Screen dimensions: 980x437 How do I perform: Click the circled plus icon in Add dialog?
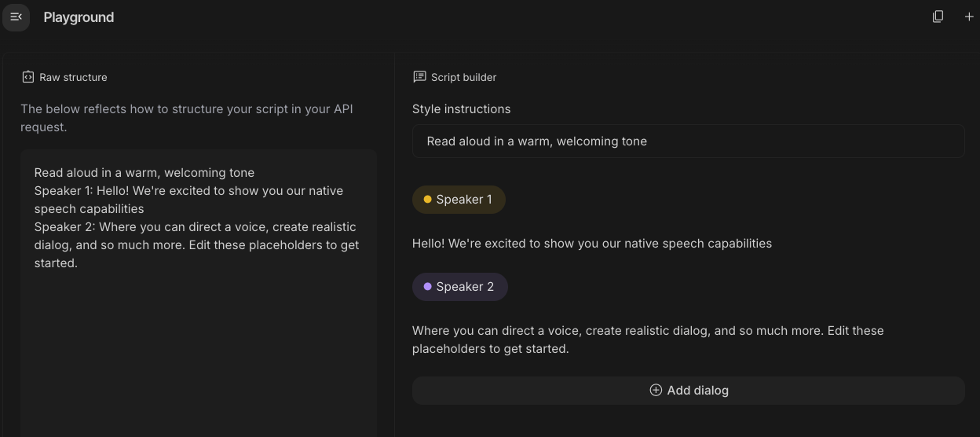point(656,390)
